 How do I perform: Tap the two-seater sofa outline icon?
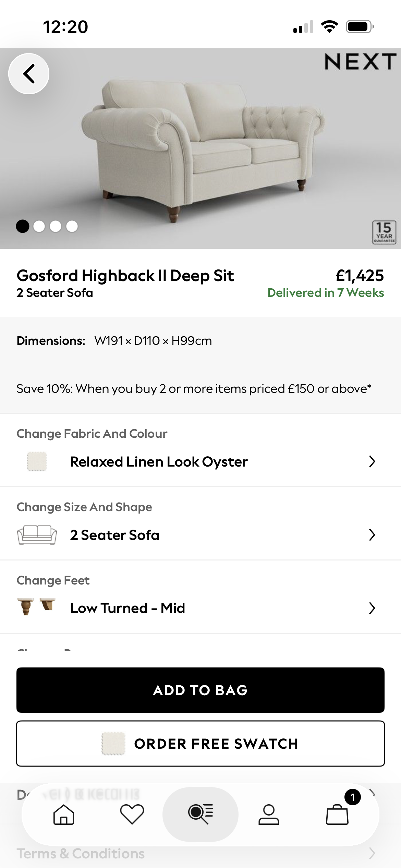(x=37, y=535)
